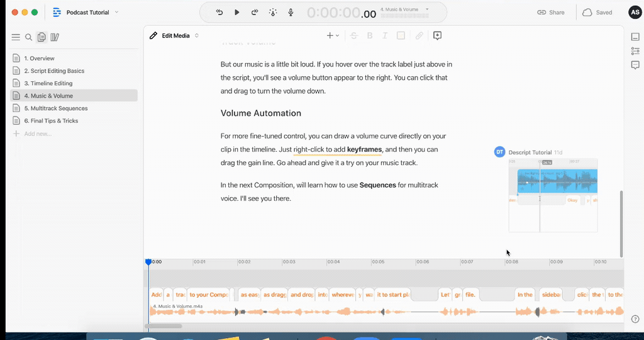This screenshot has width=644, height=340.
Task: Click the 00:08 mark on timeline ruler
Action: [x=512, y=262]
